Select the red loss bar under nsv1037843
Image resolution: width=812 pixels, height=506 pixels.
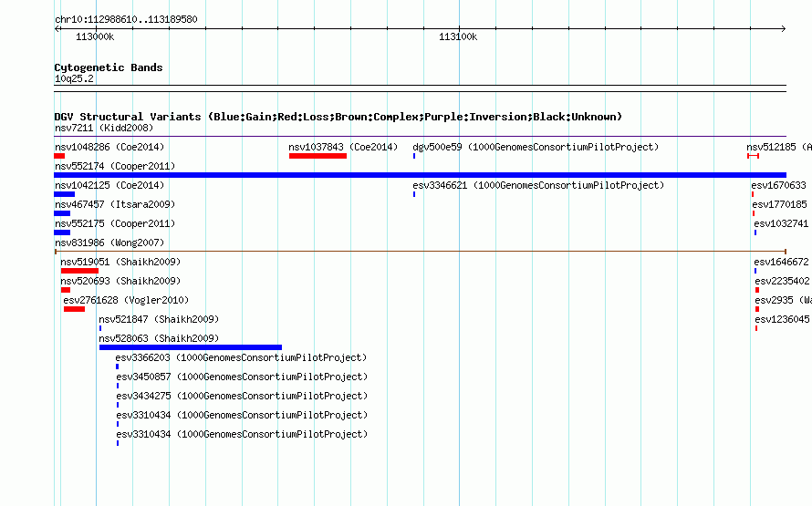318,156
